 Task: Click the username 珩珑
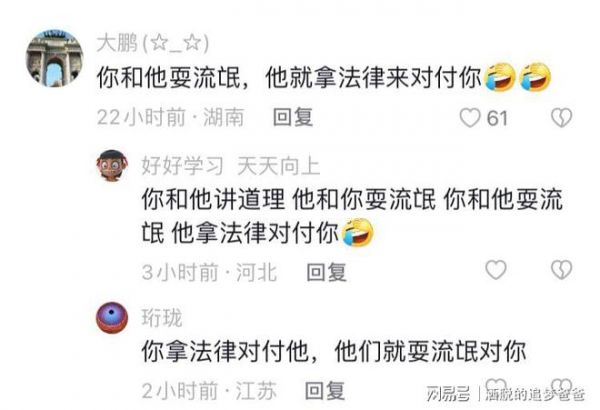[x=161, y=318]
